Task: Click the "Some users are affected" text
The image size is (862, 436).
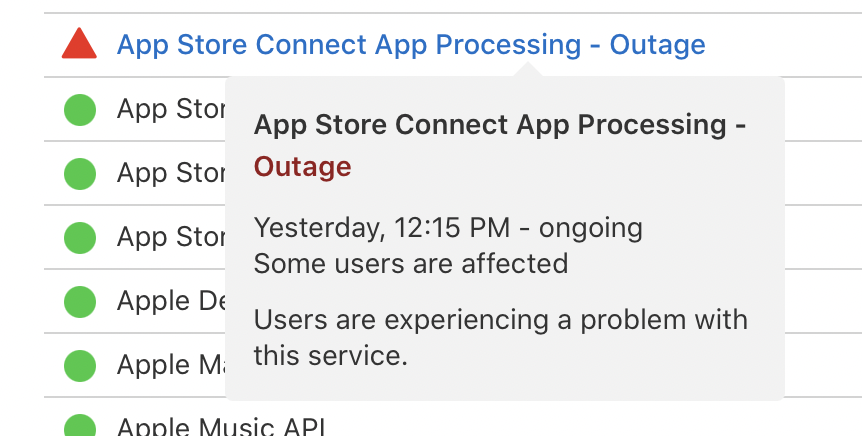Action: coord(411,263)
